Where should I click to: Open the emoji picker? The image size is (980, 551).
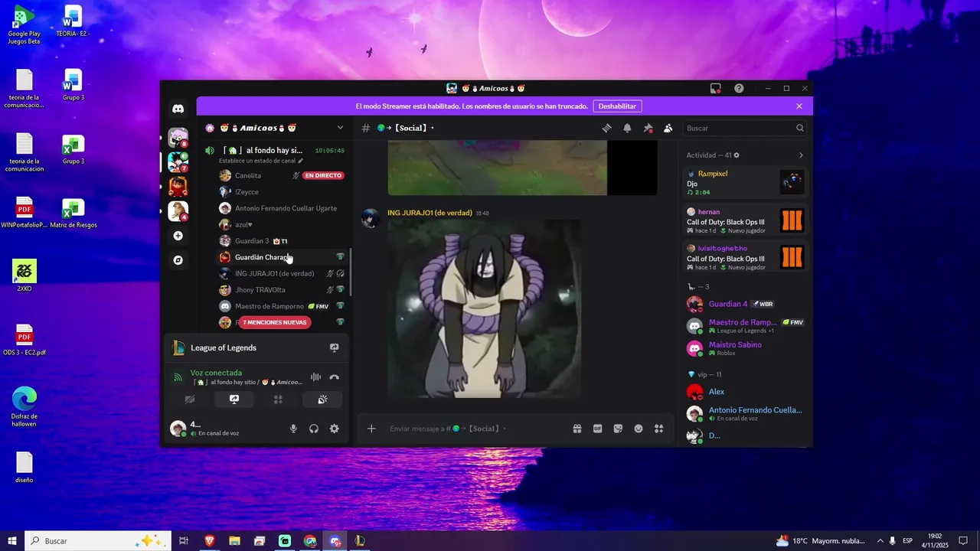pyautogui.click(x=639, y=429)
